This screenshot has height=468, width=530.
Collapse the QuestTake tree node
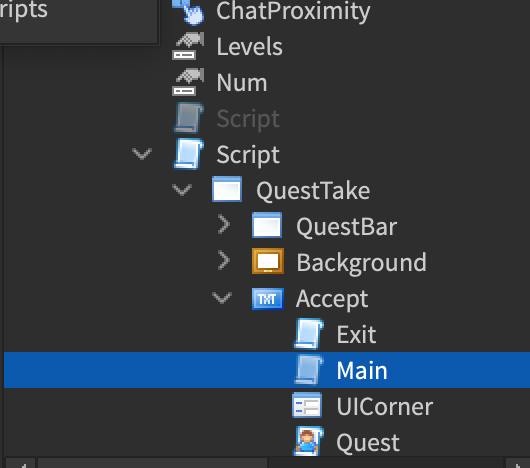click(182, 190)
